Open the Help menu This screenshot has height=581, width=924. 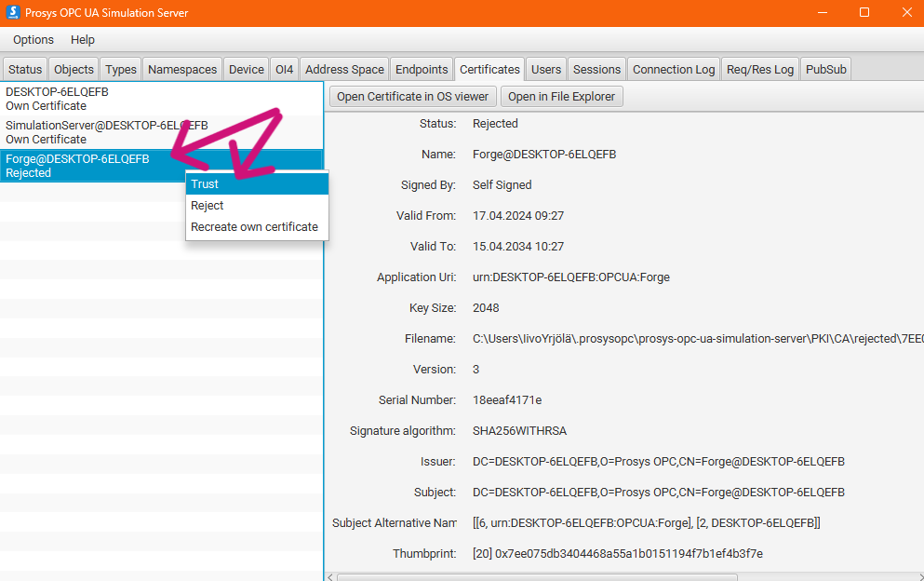click(83, 39)
